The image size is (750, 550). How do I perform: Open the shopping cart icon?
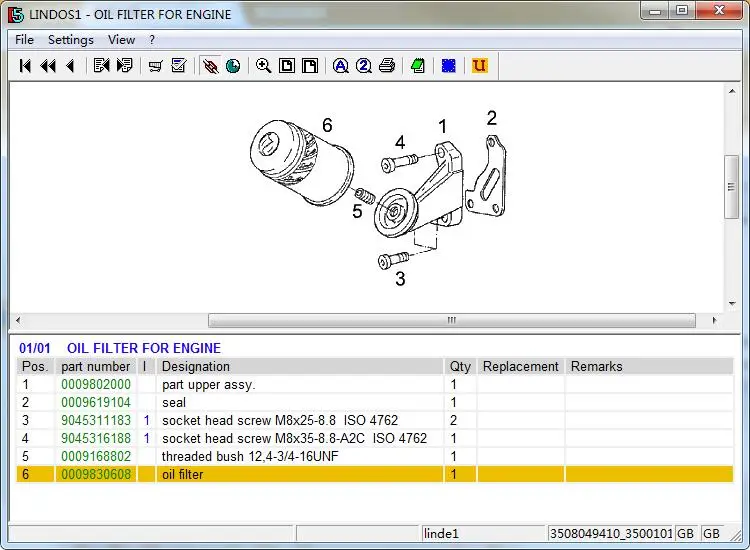coord(155,66)
